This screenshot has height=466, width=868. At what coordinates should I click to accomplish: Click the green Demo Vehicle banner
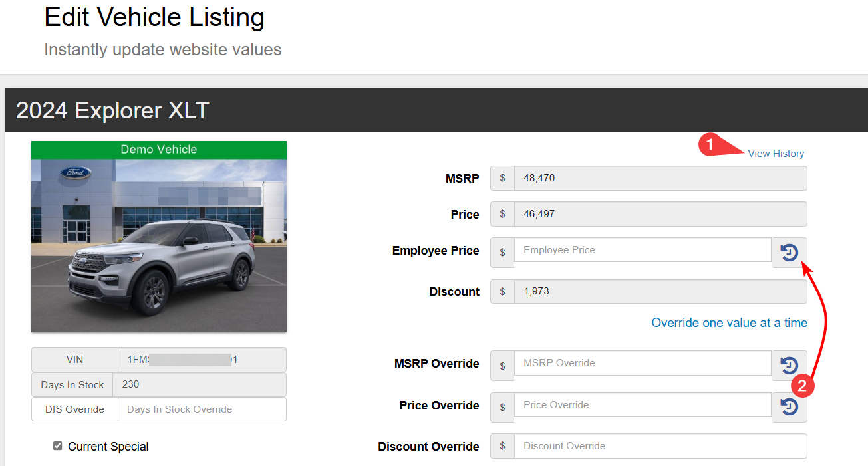[159, 150]
